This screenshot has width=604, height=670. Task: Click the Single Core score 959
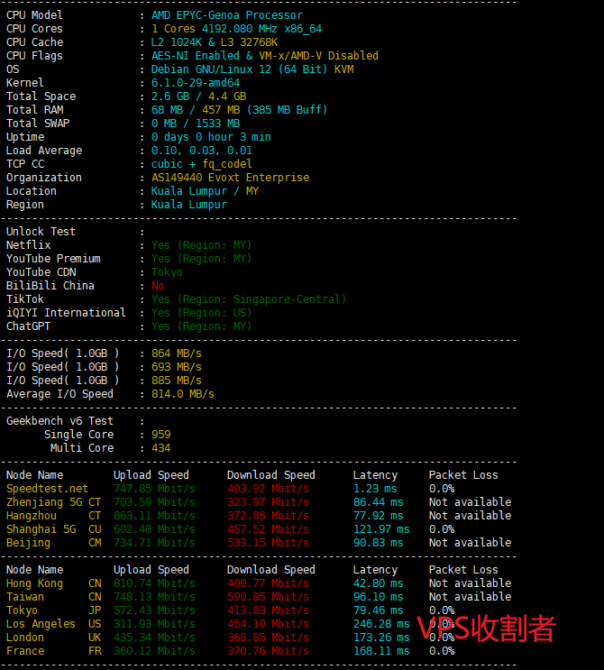point(161,435)
